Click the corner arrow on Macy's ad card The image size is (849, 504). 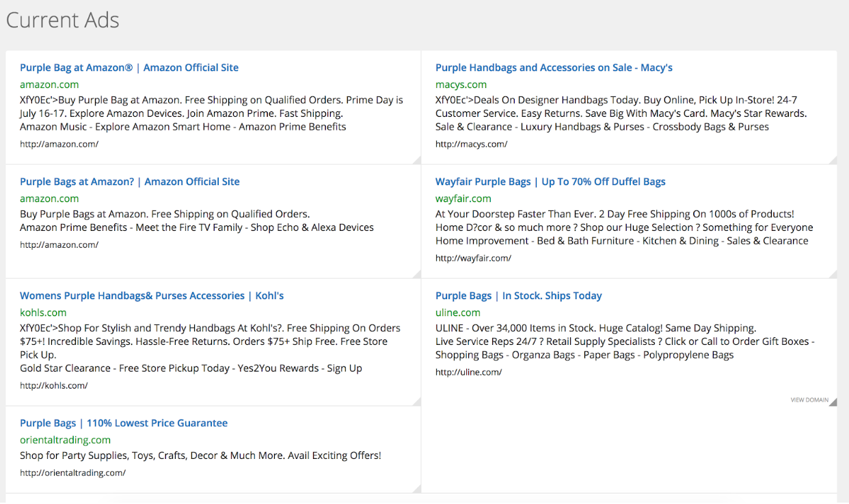(833, 160)
